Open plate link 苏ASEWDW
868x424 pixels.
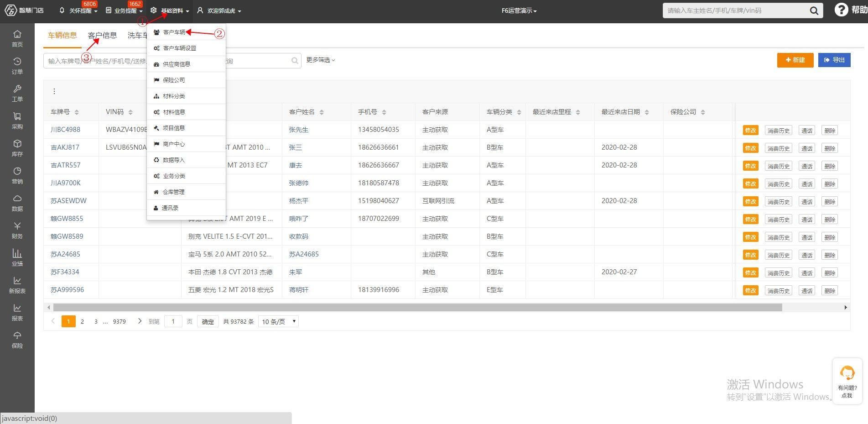68,201
